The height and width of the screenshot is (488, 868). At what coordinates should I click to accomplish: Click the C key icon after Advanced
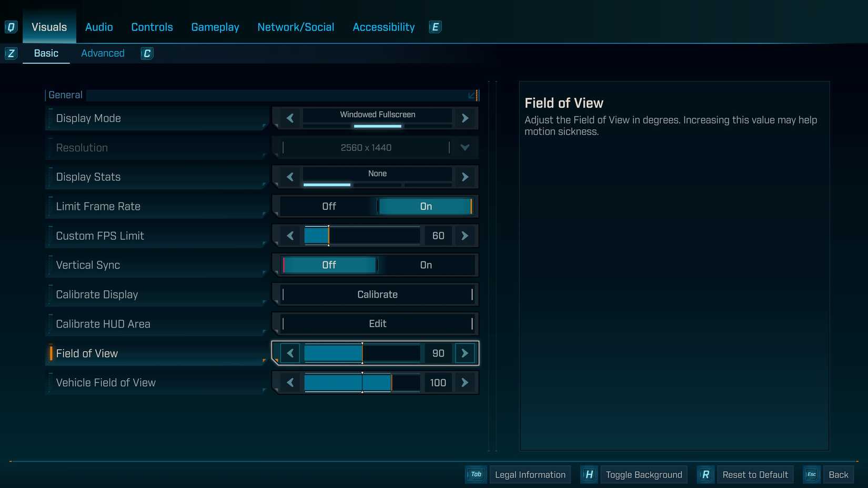[147, 53]
